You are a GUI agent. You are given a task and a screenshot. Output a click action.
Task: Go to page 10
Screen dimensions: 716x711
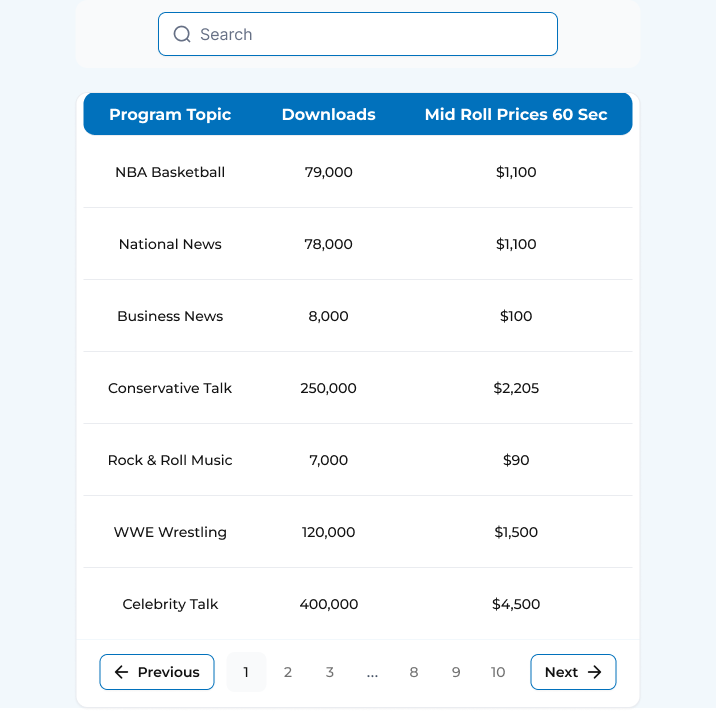[x=498, y=672]
